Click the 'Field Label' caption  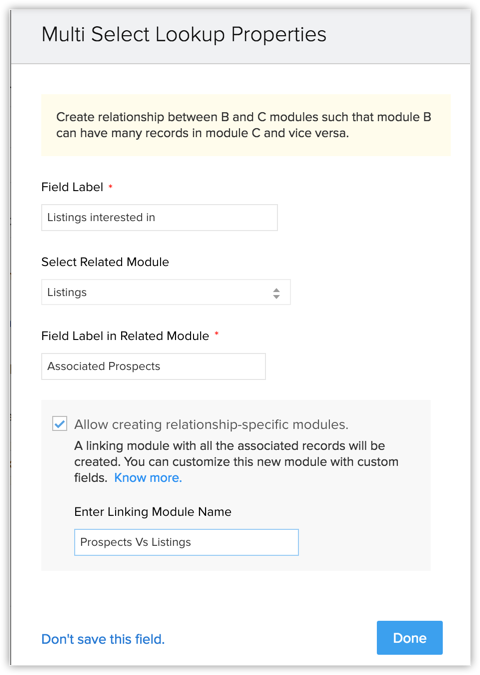pos(72,187)
